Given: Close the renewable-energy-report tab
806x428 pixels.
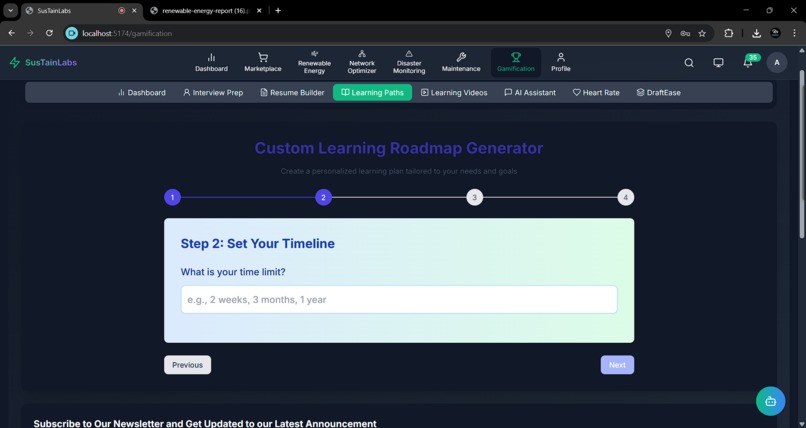Looking at the screenshot, I should click(259, 10).
